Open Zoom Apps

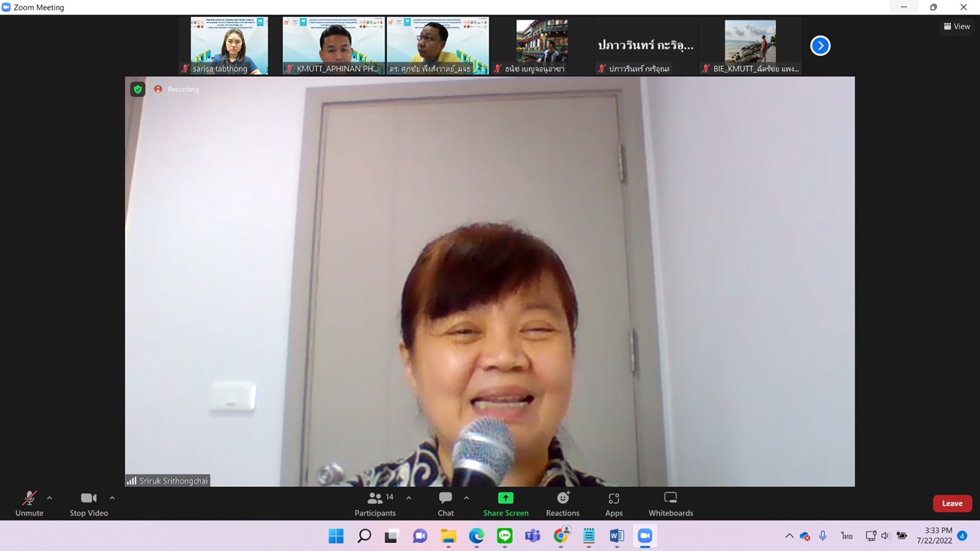(613, 504)
